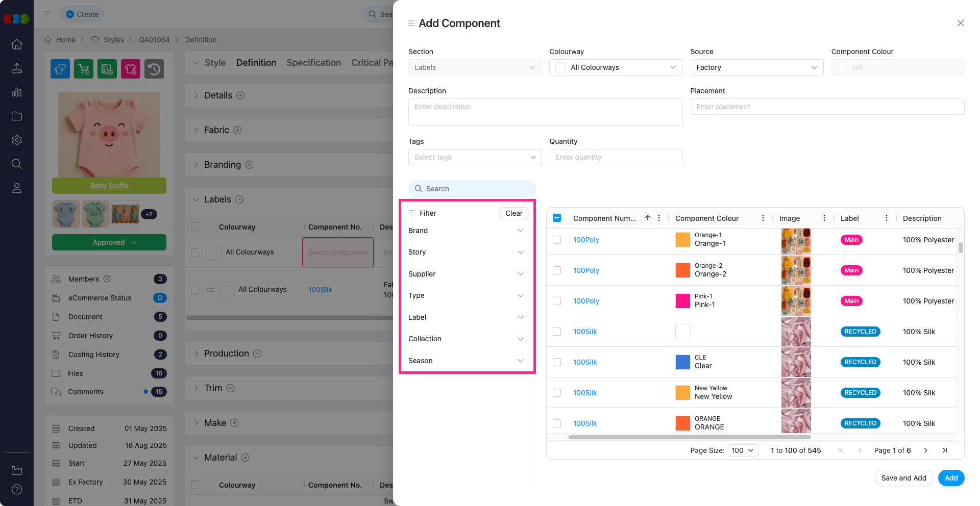Click the Save and Add button
This screenshot has height=506, width=980.
click(x=903, y=478)
